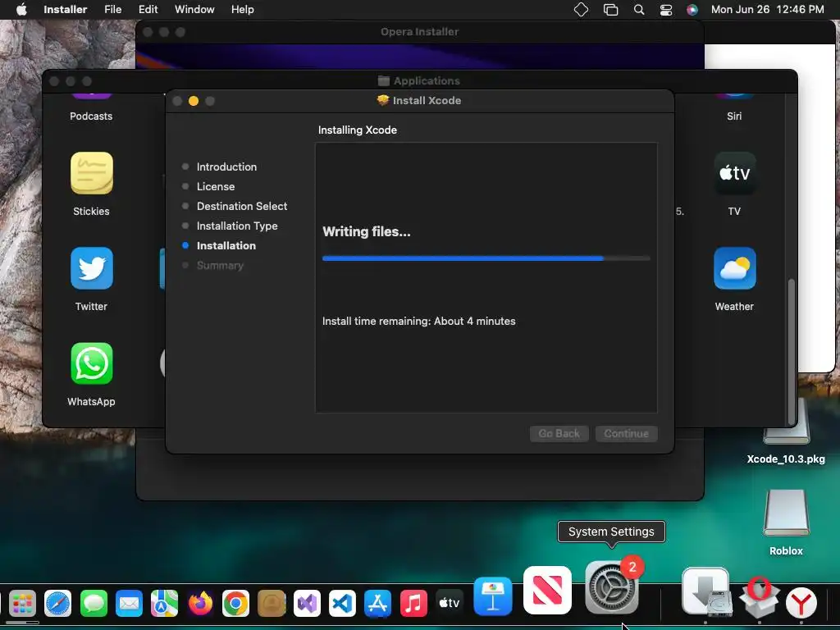Open the Edit menu
The image size is (840, 630).
coord(148,10)
